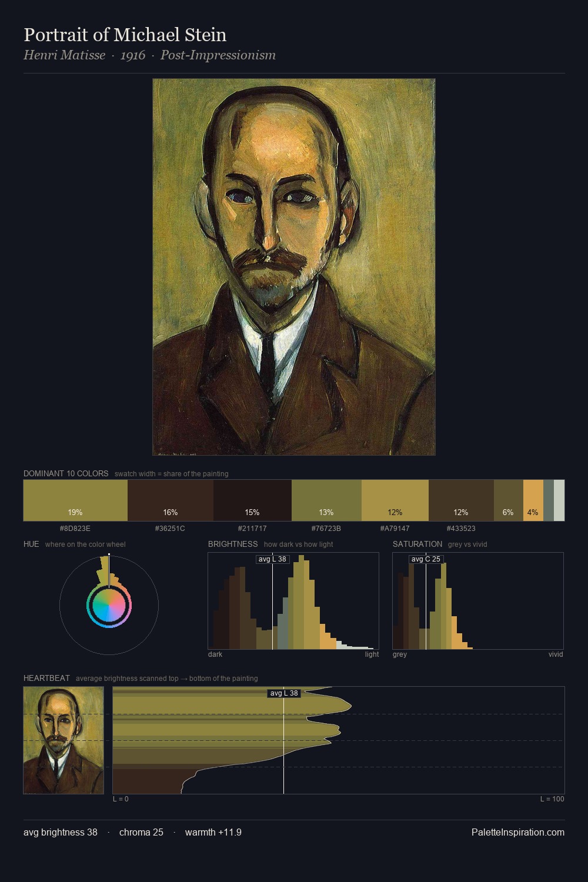The height and width of the screenshot is (882, 588).
Task: Click the olive #8D823E 19% swatch
Action: tap(75, 500)
